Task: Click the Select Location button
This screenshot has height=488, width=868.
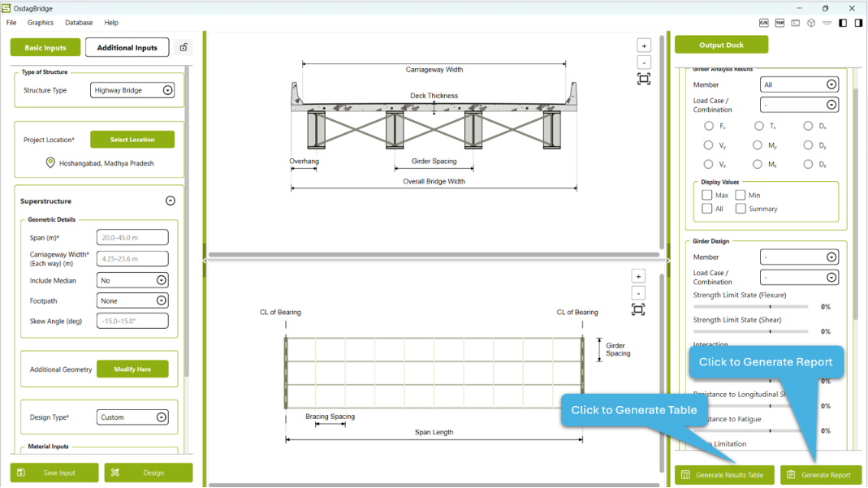Action: click(x=132, y=140)
